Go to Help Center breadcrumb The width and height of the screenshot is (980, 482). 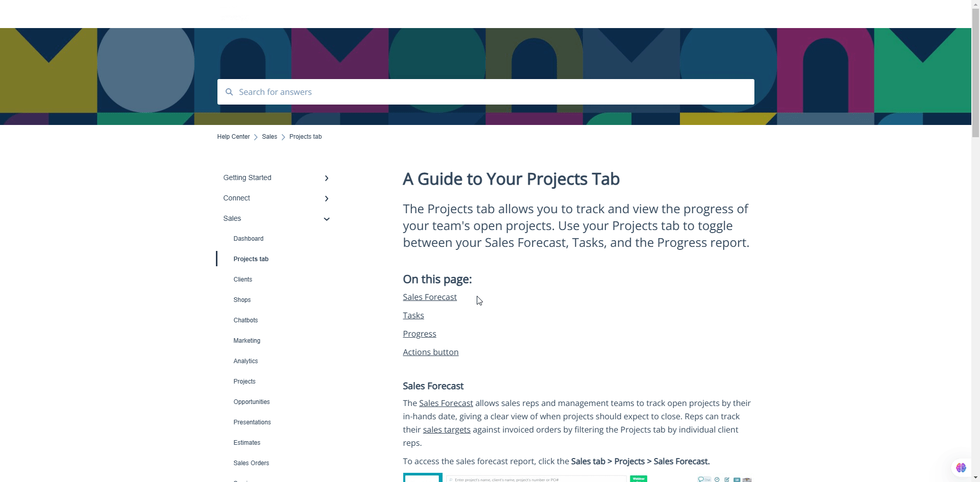pyautogui.click(x=233, y=137)
